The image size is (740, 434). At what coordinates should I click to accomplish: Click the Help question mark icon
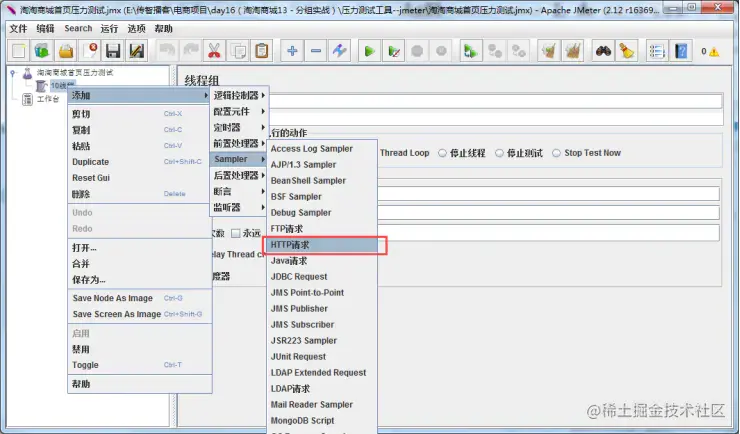point(681,50)
